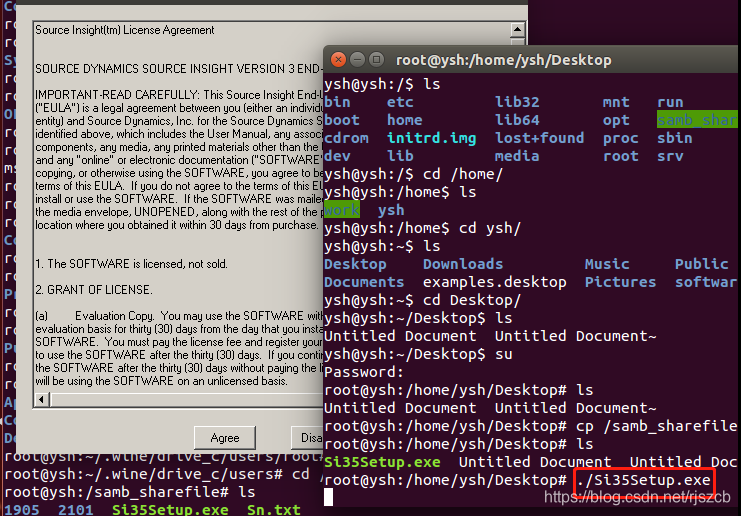Click the license horizontal scroll-left arrow
The width and height of the screenshot is (741, 516).
coord(42,400)
